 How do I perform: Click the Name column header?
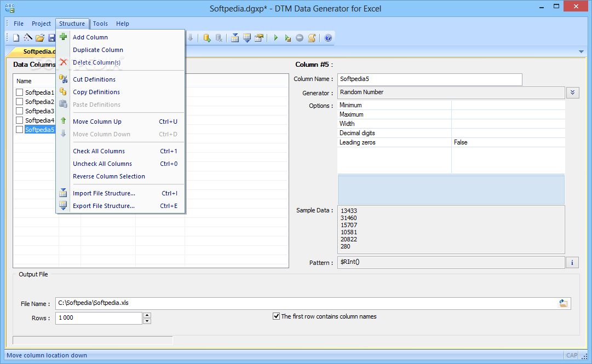(x=24, y=81)
